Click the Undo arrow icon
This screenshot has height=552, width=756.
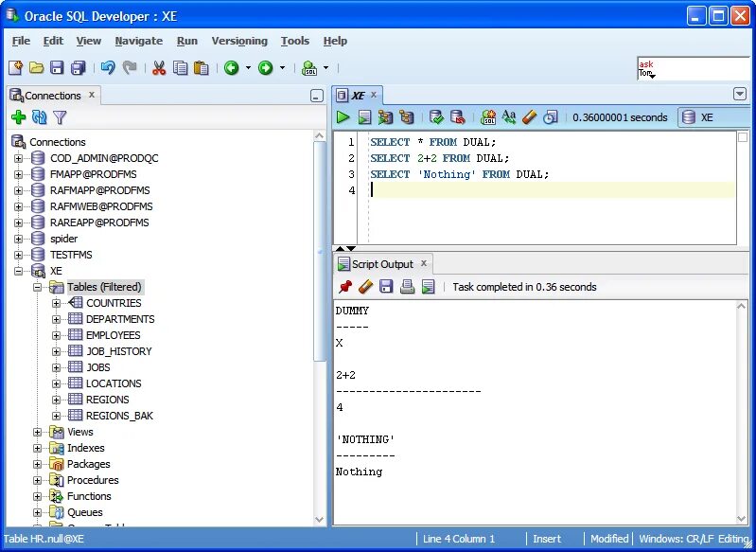(108, 68)
